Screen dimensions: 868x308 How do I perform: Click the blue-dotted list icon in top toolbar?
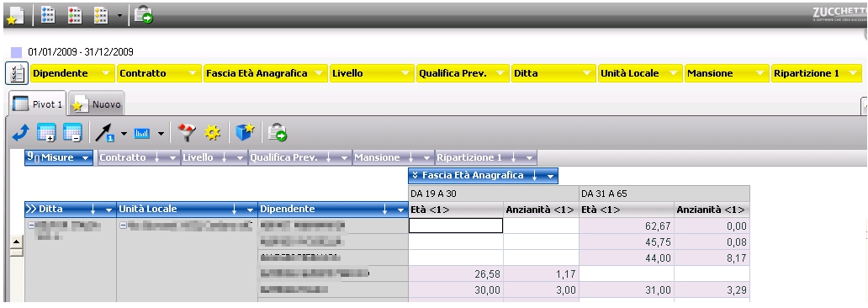[48, 15]
